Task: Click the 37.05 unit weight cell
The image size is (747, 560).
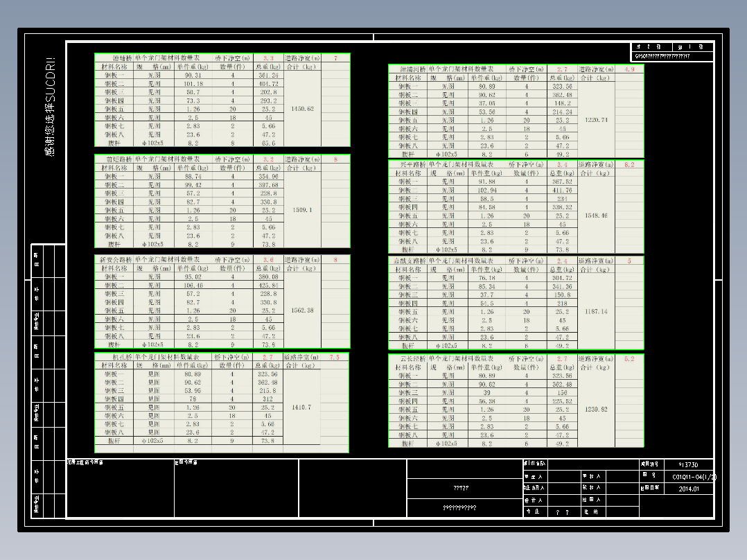Action: [487, 103]
